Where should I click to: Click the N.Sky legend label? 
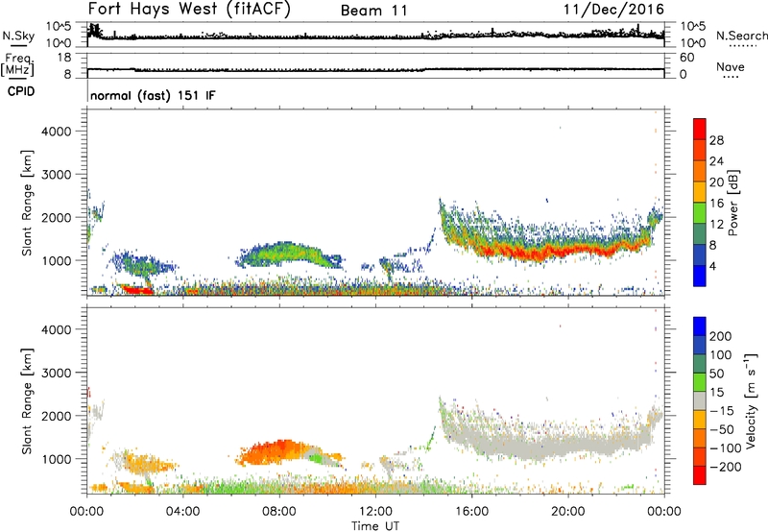click(18, 36)
